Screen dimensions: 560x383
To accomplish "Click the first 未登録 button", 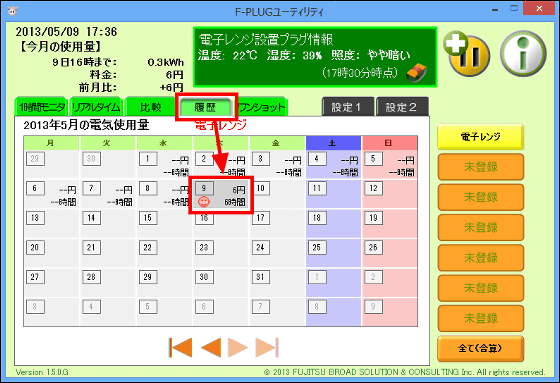I will pos(480,167).
